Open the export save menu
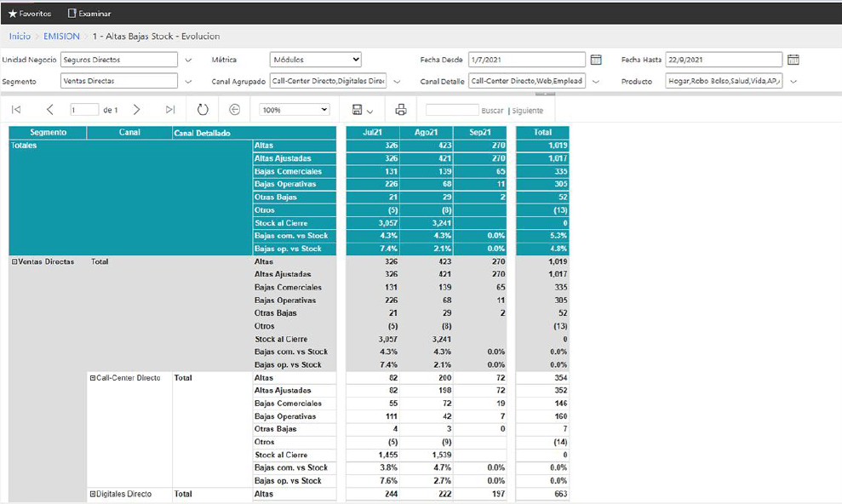842x504 pixels. tap(363, 110)
